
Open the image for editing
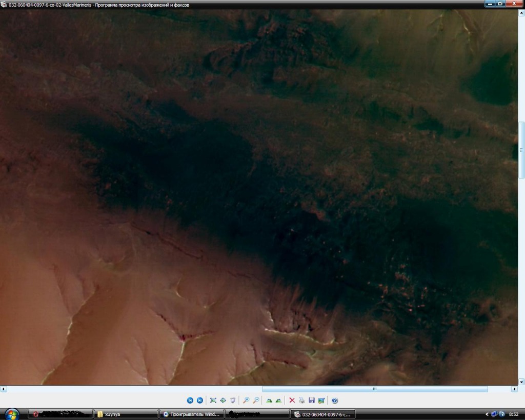pyautogui.click(x=321, y=401)
